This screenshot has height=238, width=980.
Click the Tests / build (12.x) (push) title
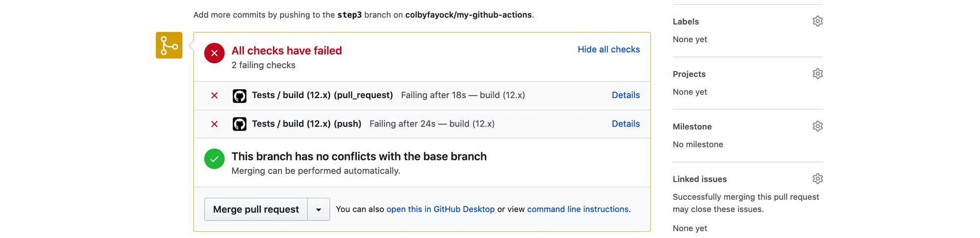[307, 124]
